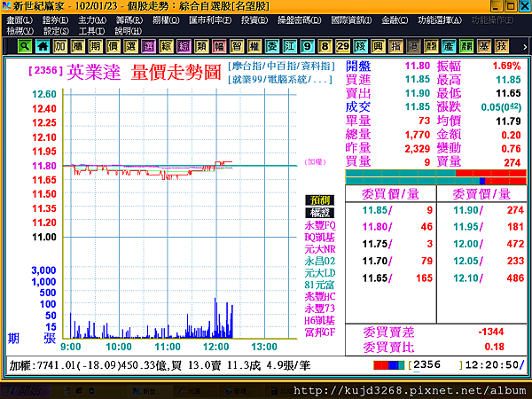Screen dimensions: 532x399
Task: Click the 價 toolbar icon
Action: pos(113,46)
